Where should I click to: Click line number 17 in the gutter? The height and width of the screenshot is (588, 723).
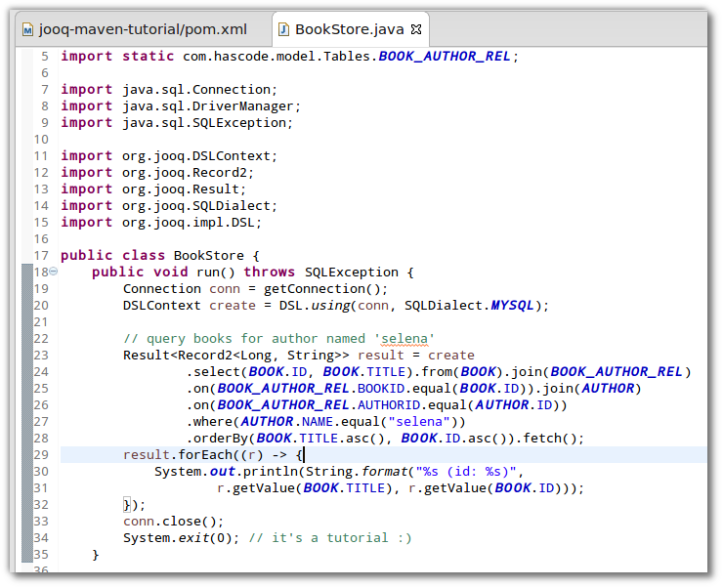[40, 255]
